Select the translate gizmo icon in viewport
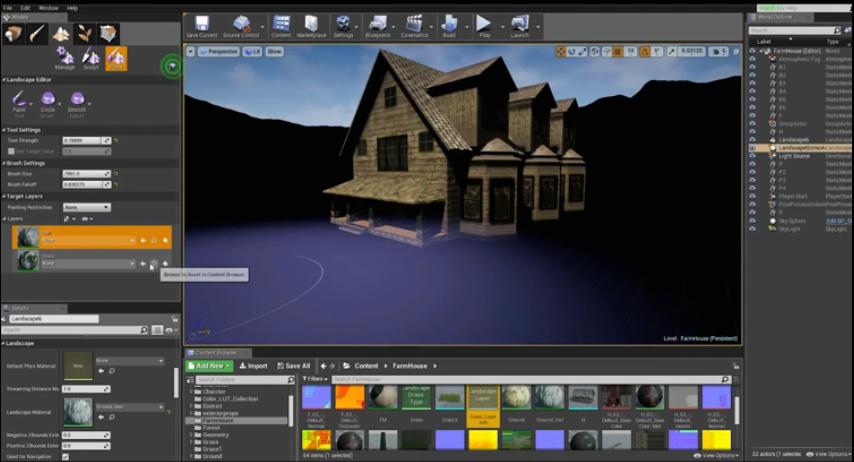Viewport: 854px width, 462px height. point(560,52)
